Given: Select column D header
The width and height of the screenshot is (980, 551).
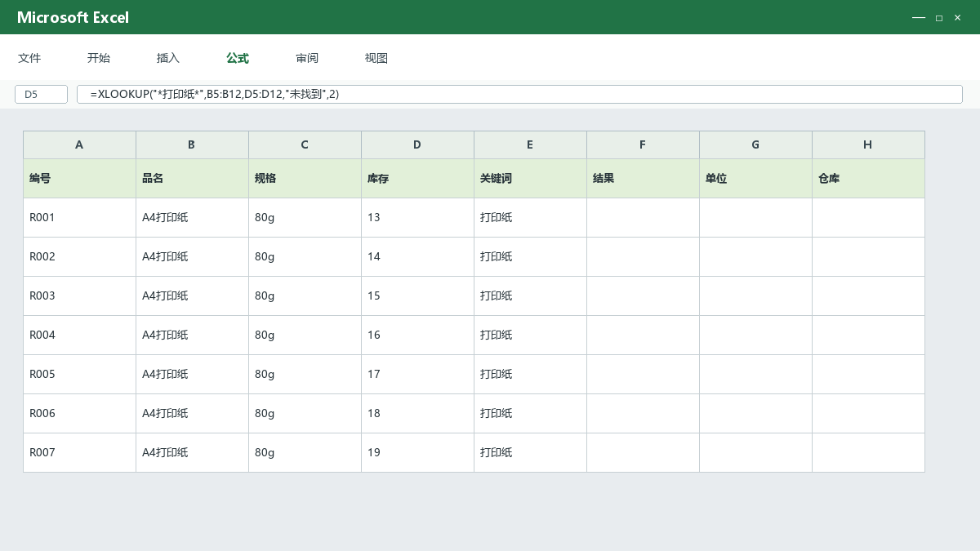Looking at the screenshot, I should 417,144.
